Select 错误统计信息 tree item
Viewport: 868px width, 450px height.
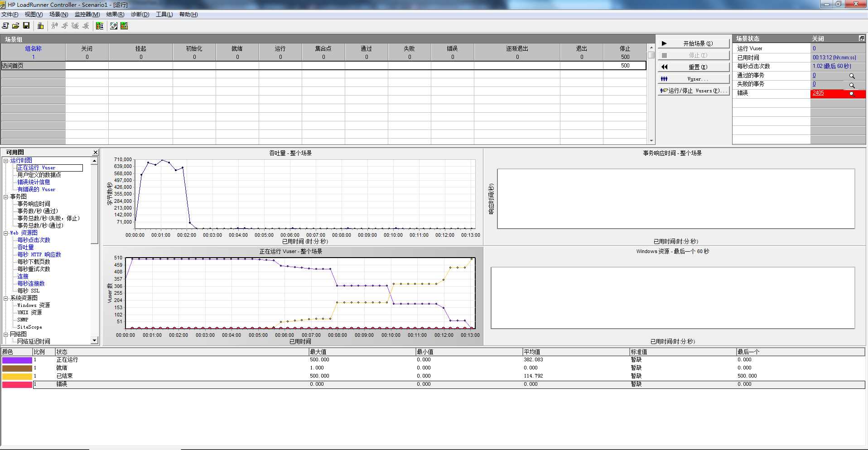[34, 182]
